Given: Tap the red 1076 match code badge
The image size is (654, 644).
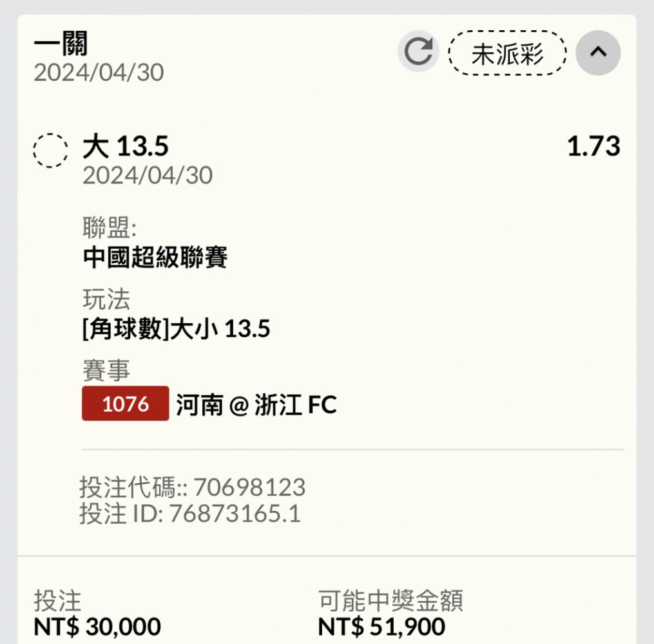Looking at the screenshot, I should click(x=126, y=404).
